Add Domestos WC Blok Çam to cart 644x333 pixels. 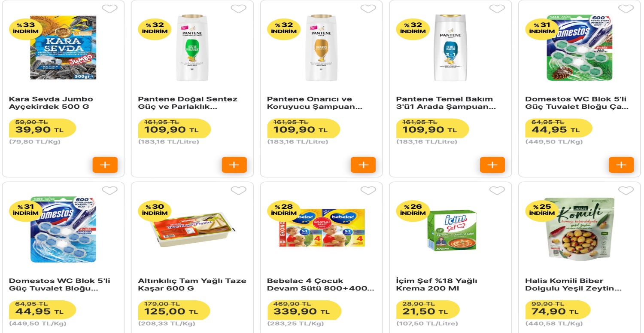621,165
